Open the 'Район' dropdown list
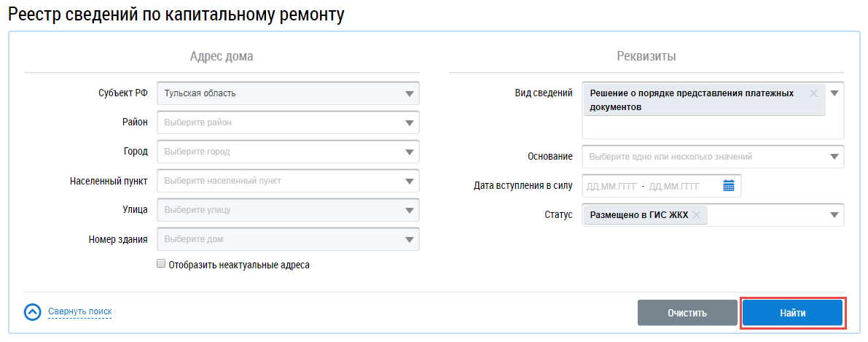The width and height of the screenshot is (868, 342). point(410,123)
